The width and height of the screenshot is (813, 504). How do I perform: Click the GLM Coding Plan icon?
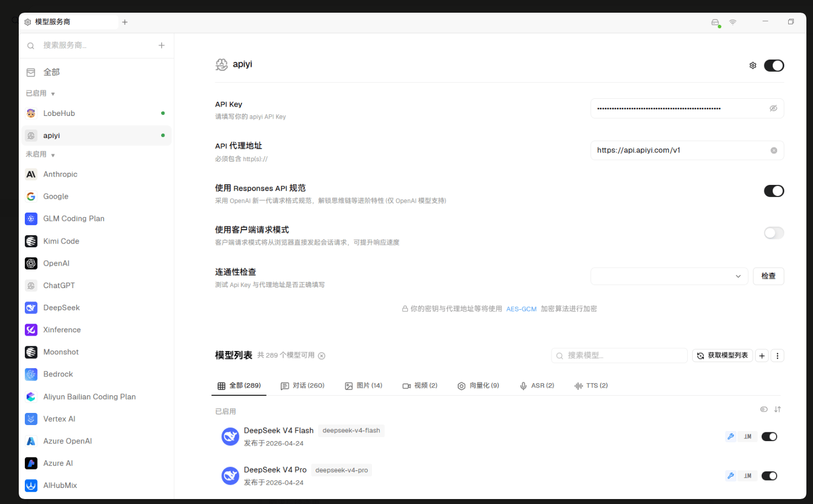click(x=31, y=219)
